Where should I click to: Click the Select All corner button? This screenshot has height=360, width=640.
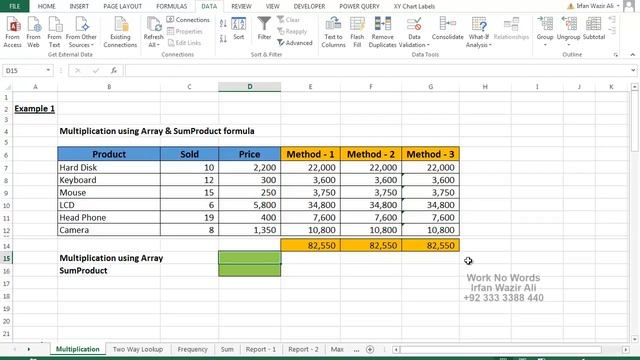pos(7,87)
